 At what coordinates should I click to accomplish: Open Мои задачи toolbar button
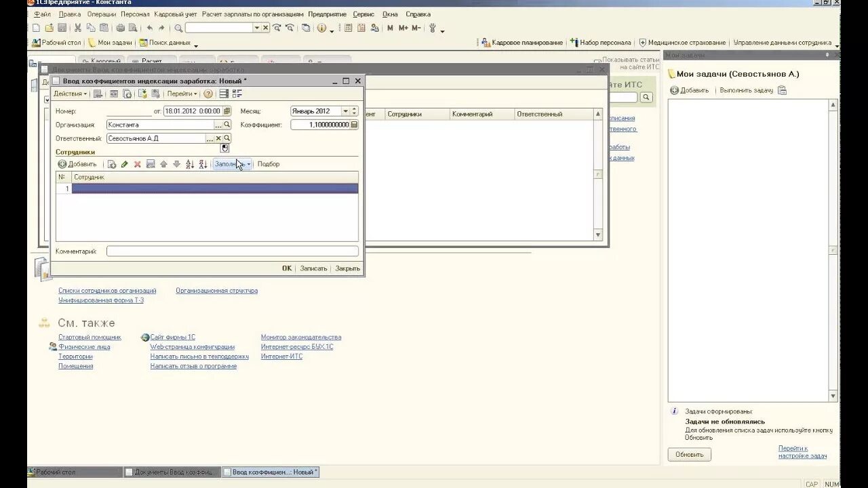click(111, 43)
